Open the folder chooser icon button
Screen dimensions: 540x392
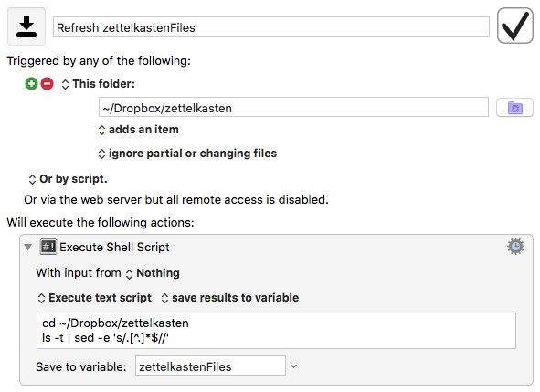[514, 108]
